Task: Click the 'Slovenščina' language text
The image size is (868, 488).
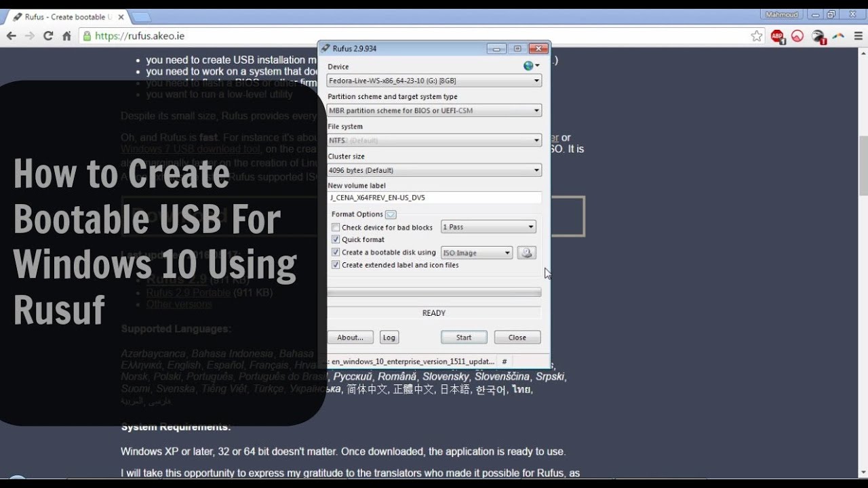Action: [502, 376]
